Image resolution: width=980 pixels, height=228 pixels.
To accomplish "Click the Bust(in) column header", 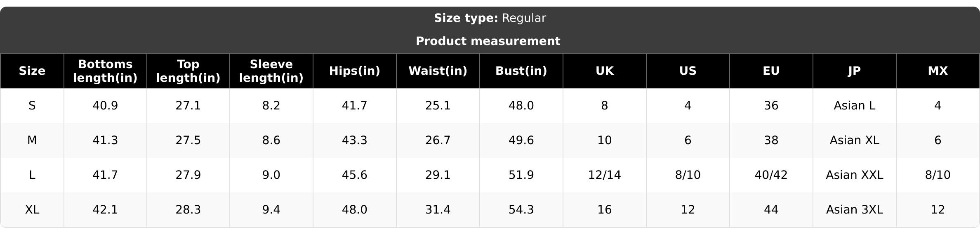I will click(x=521, y=71).
